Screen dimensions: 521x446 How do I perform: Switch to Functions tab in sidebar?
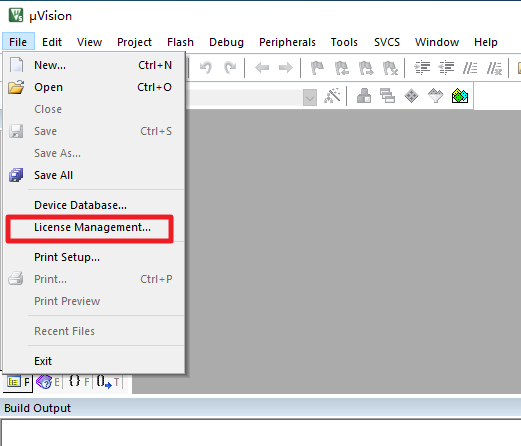79,382
